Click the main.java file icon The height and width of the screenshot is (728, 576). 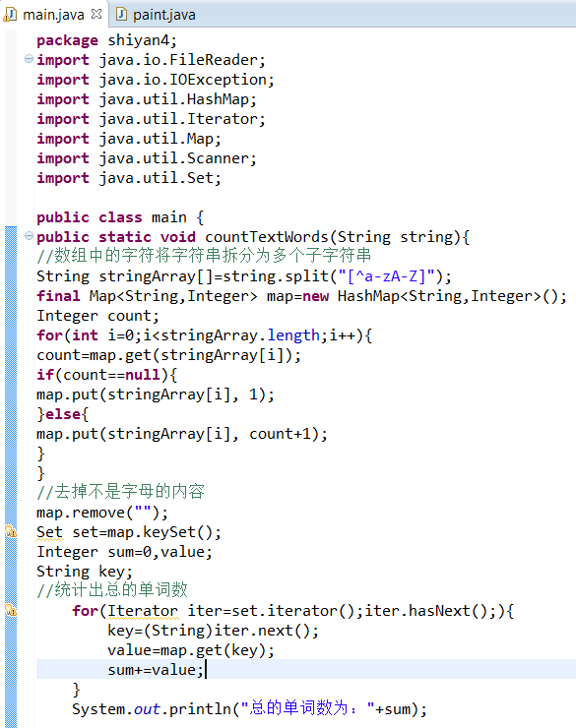click(x=10, y=15)
